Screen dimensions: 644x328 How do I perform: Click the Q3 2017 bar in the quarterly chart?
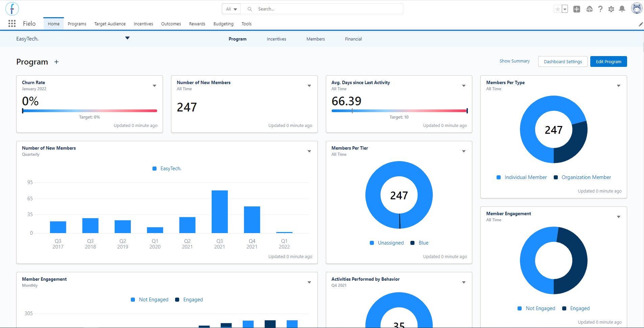(x=58, y=227)
